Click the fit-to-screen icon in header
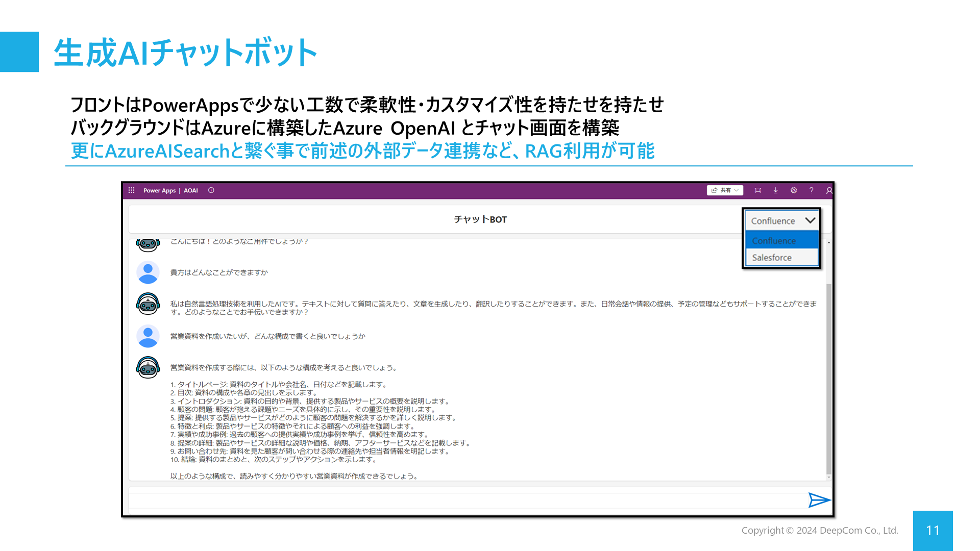Screen dimensions: 980x551 [x=758, y=190]
